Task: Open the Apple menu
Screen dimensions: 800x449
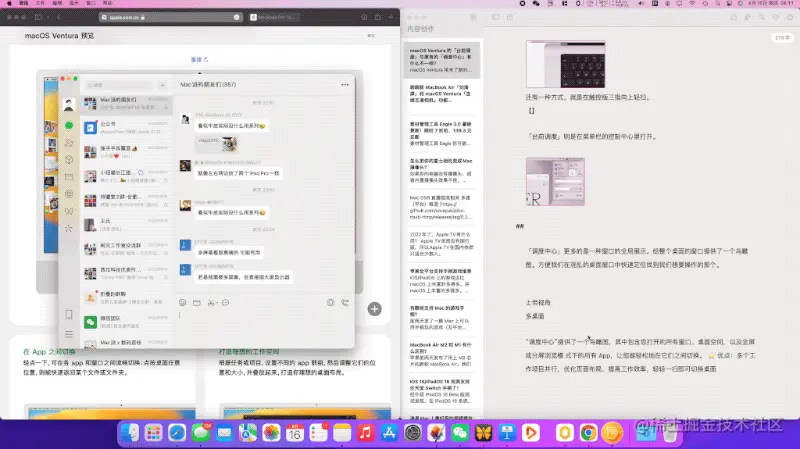Action: pos(9,3)
